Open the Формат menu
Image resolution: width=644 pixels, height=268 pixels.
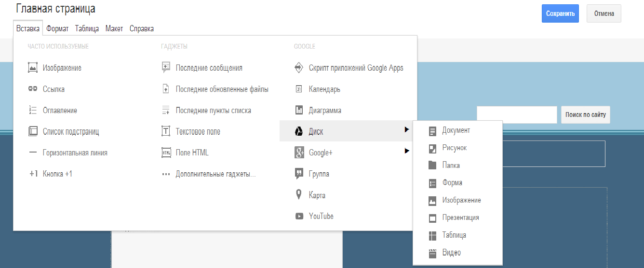57,28
